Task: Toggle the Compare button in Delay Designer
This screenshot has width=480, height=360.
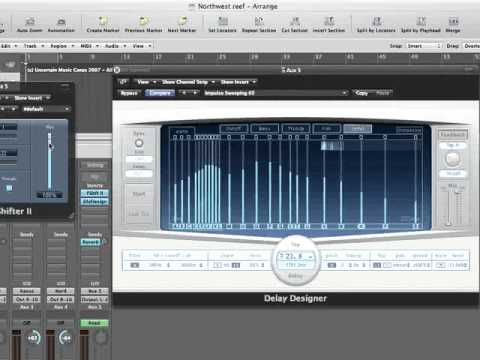Action: pyautogui.click(x=160, y=93)
